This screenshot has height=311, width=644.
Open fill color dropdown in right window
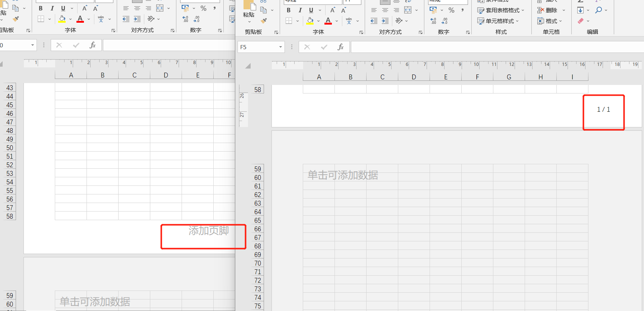coord(318,21)
